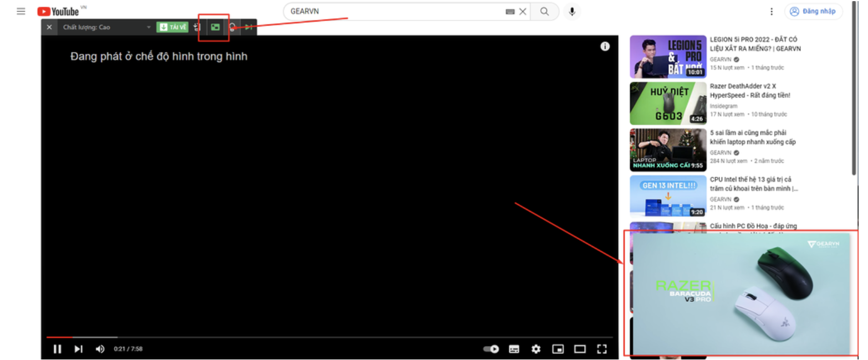Image resolution: width=868 pixels, height=360 pixels.
Task: Switch to theater mode
Action: point(580,349)
